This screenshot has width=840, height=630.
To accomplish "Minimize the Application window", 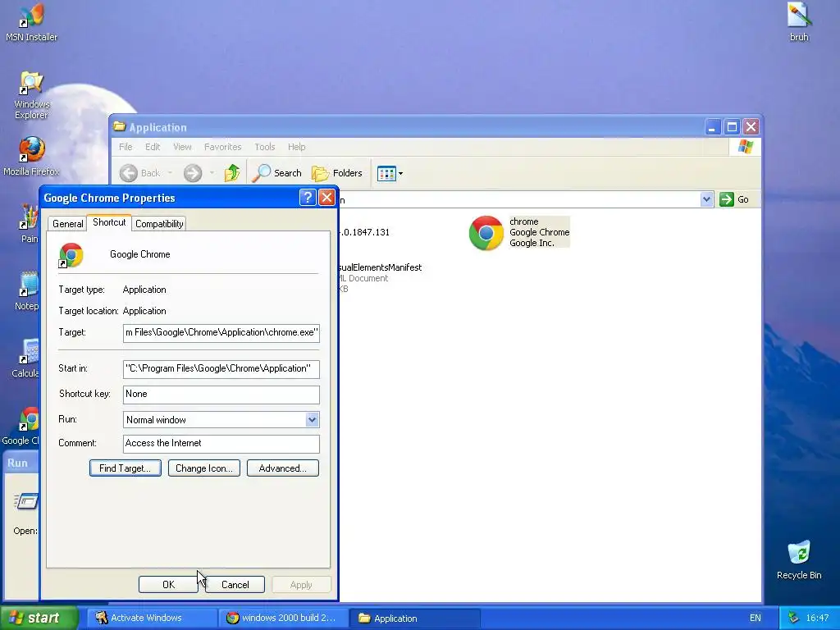I will 713,127.
